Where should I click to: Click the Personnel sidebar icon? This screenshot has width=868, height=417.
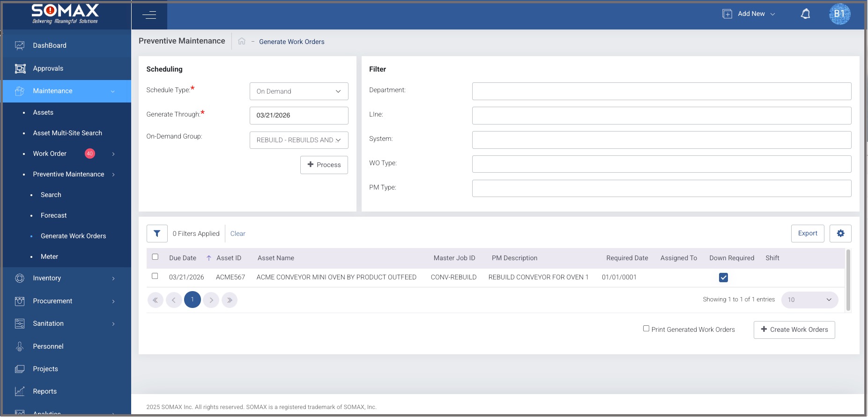20,346
